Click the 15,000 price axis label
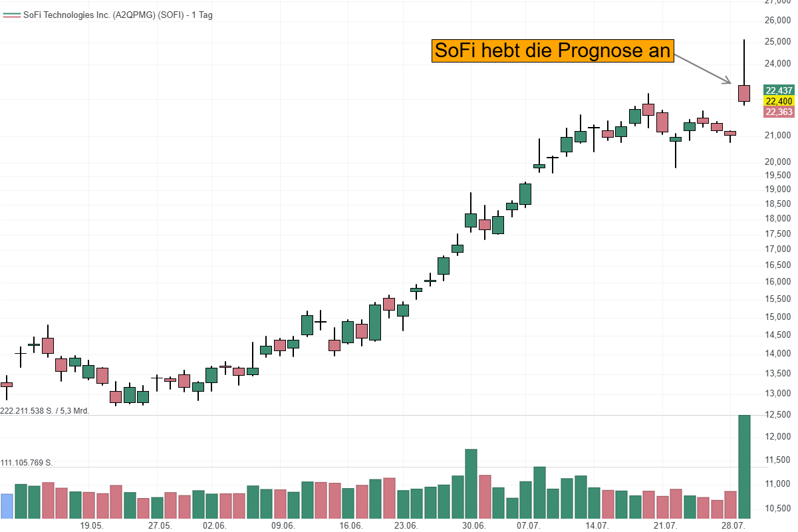798x532 pixels. pyautogui.click(x=778, y=317)
